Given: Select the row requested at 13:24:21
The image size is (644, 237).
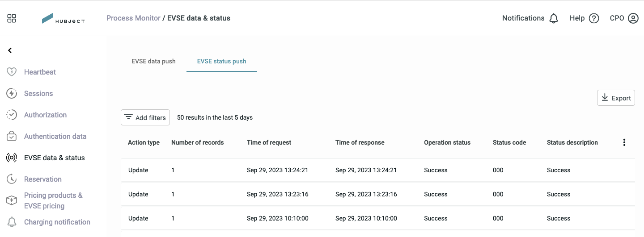Looking at the screenshot, I should 378,170.
